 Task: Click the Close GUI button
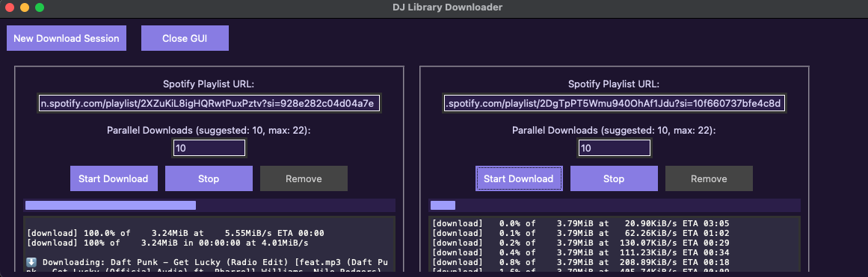pos(185,38)
